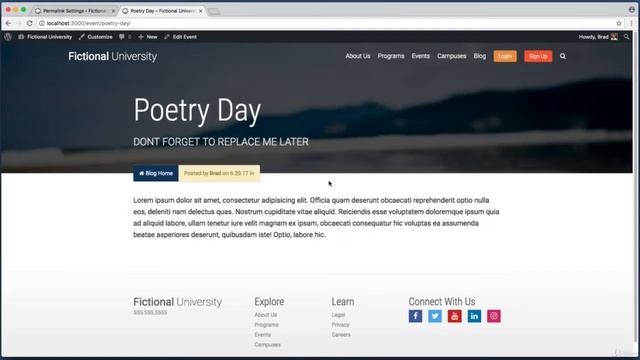640x360 pixels.
Task: Bookmark page with the star icon
Action: click(619, 23)
